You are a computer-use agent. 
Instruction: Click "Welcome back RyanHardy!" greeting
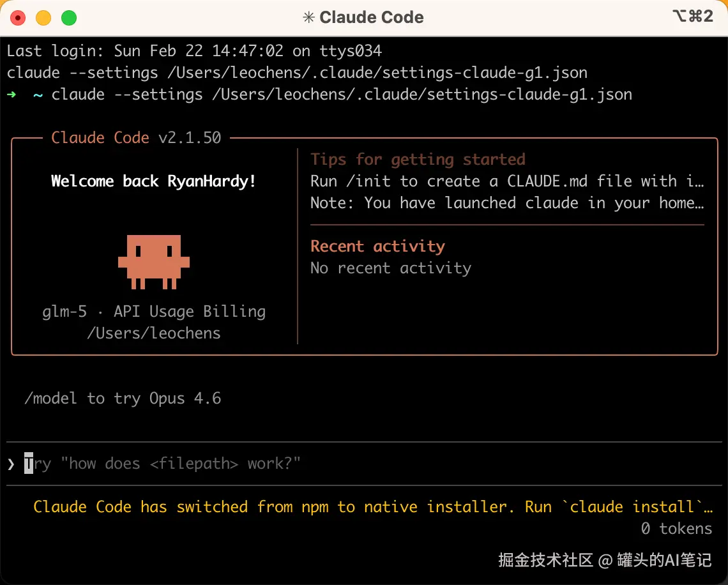point(154,181)
